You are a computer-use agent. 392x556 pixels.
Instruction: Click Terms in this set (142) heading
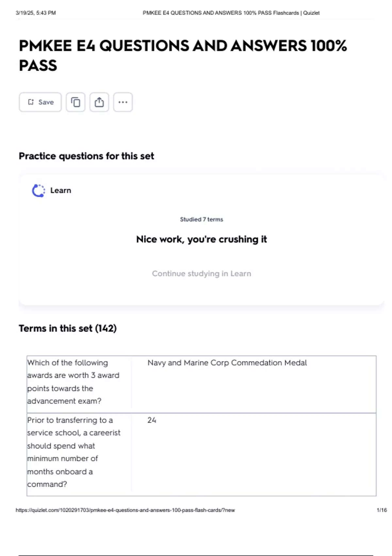(x=68, y=328)
